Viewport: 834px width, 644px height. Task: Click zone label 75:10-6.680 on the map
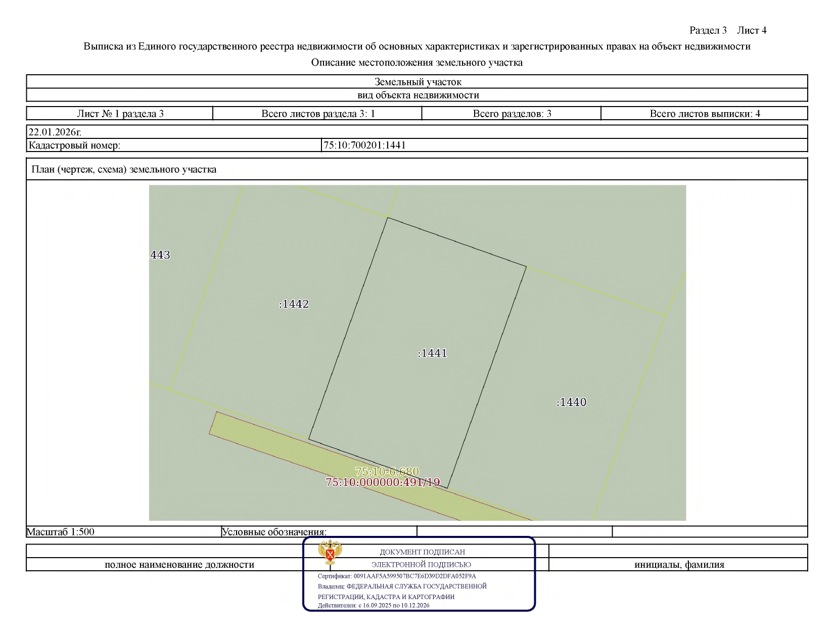[x=387, y=472]
